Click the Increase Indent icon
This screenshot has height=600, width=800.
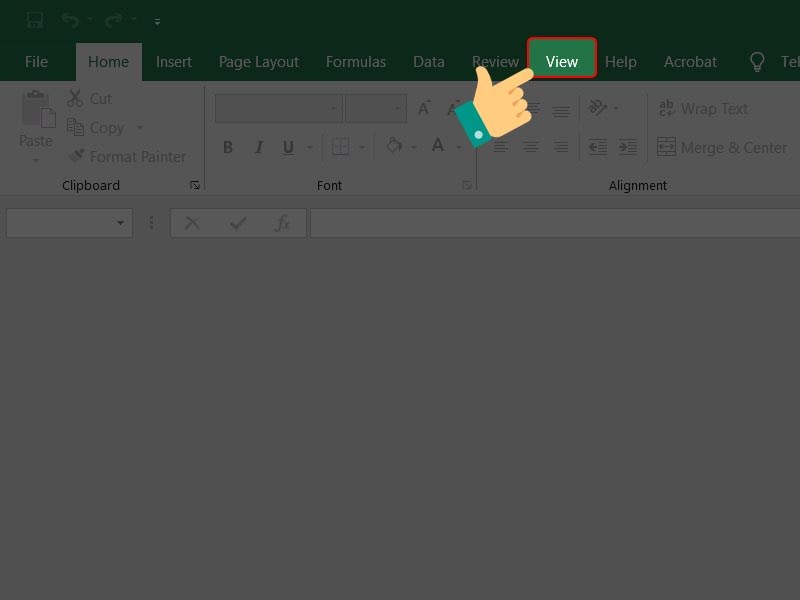(x=628, y=147)
